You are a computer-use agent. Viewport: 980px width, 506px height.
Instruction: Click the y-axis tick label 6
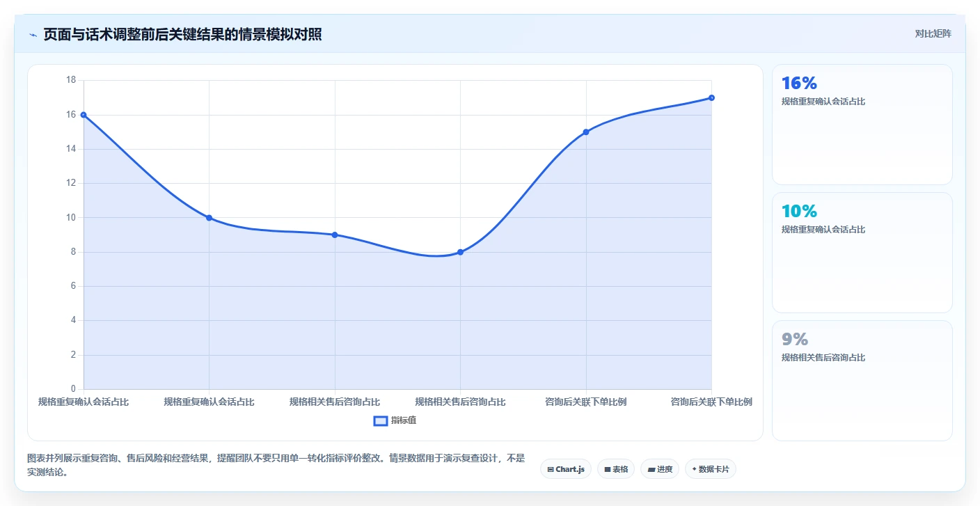(72, 286)
